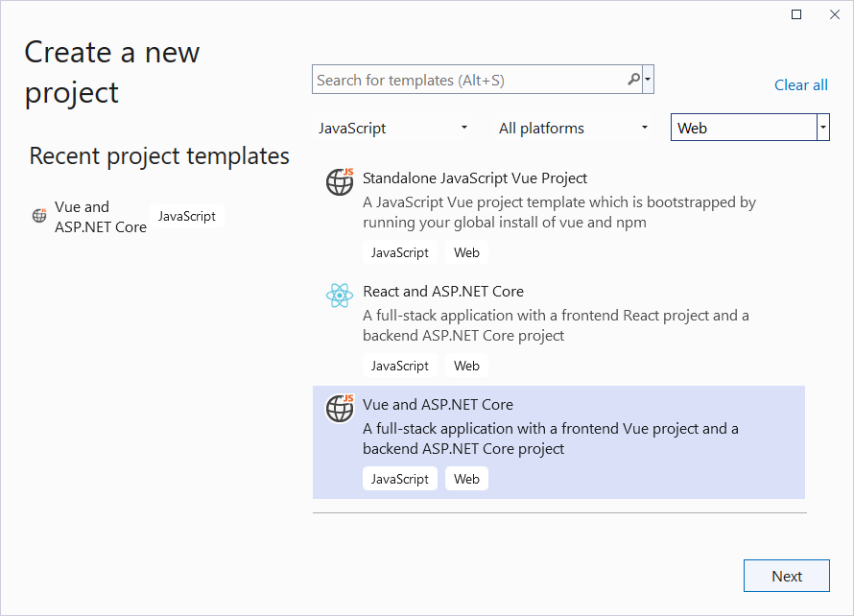Click JavaScript tag under React and ASP.NET Core
Screen dimensions: 854x616
pyautogui.click(x=400, y=366)
